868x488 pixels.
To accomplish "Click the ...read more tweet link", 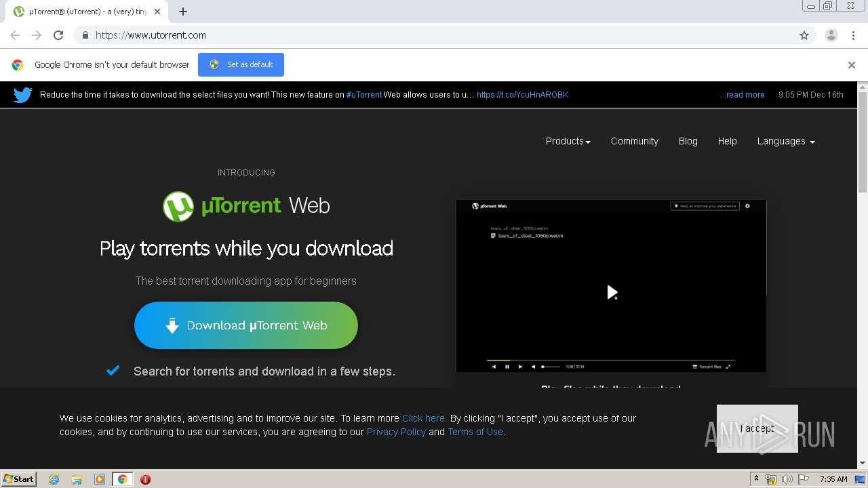I will pyautogui.click(x=742, y=95).
